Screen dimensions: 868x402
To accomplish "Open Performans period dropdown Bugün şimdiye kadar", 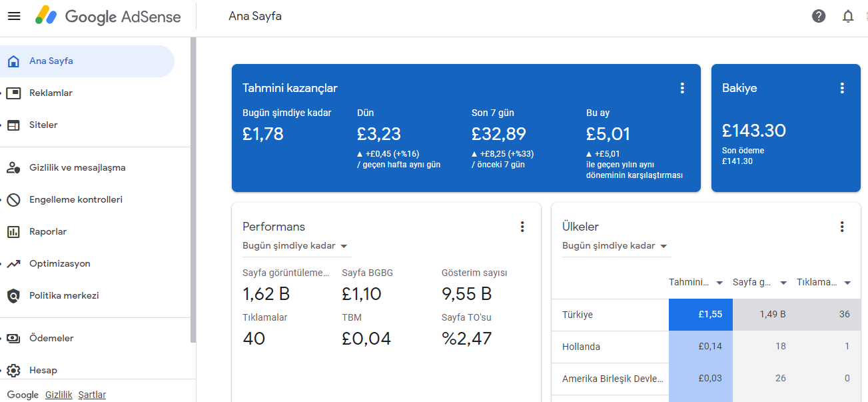I will (296, 246).
